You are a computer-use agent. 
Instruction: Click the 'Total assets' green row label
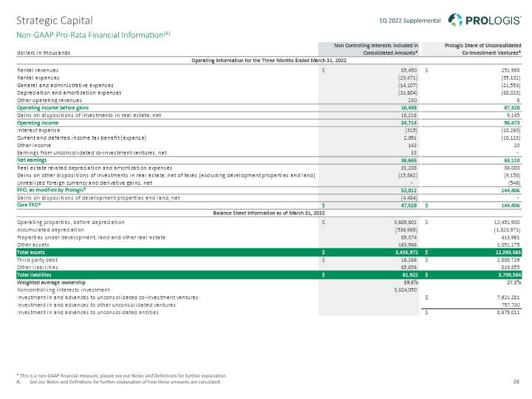[x=31, y=253]
